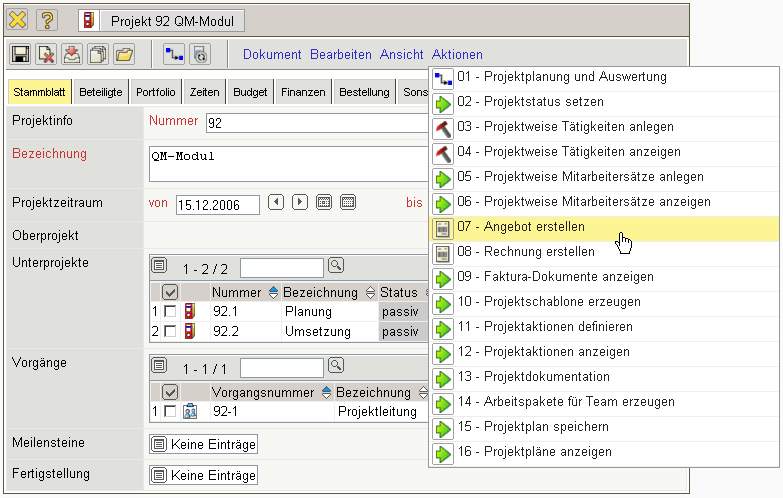Open help with the question mark icon
This screenshot has height=498, width=783.
[x=48, y=20]
